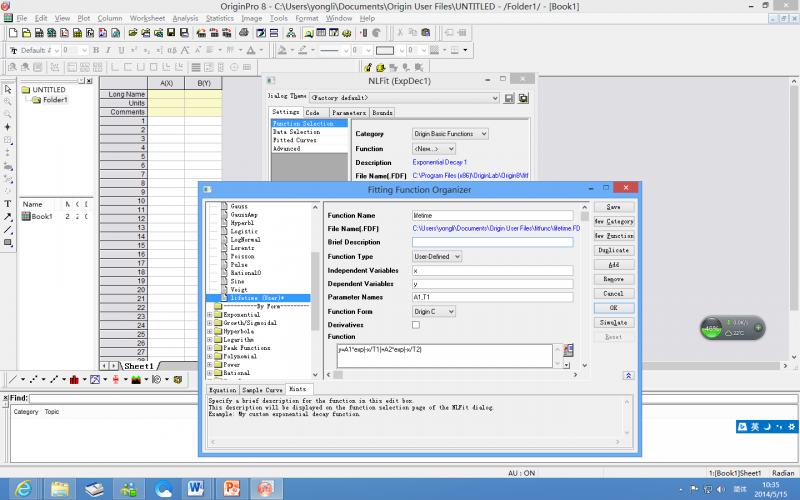Open the Analysis menu
Viewport: 800px width, 500px height.
pos(185,18)
